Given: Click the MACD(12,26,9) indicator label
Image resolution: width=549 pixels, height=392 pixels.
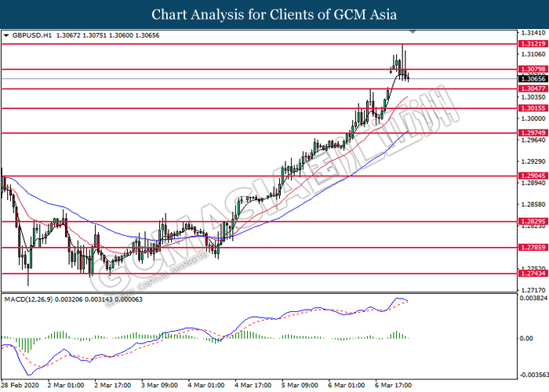Looking at the screenshot, I should 30,299.
